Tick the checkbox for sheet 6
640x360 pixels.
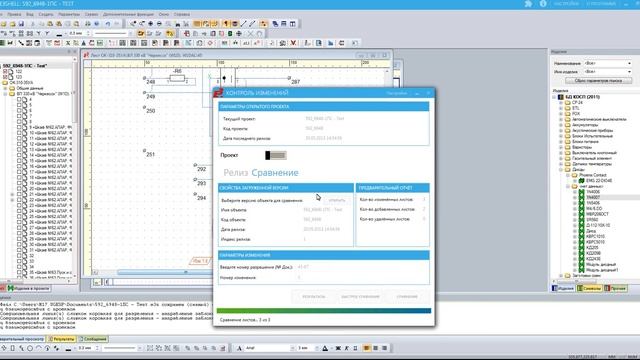(19, 110)
